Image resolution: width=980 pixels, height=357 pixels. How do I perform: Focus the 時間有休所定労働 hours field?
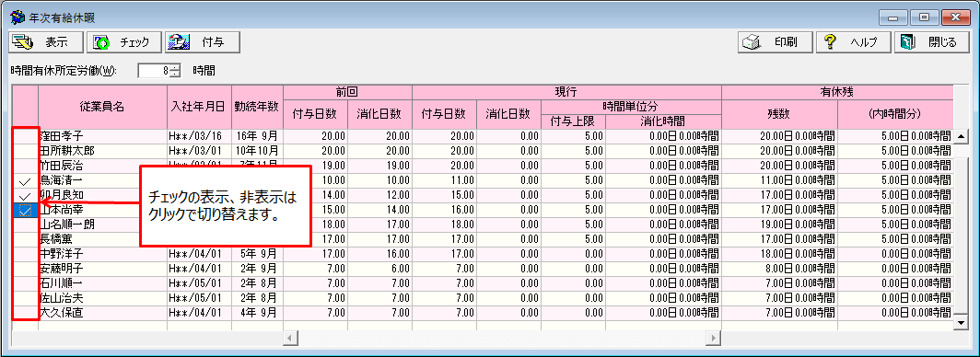(154, 71)
